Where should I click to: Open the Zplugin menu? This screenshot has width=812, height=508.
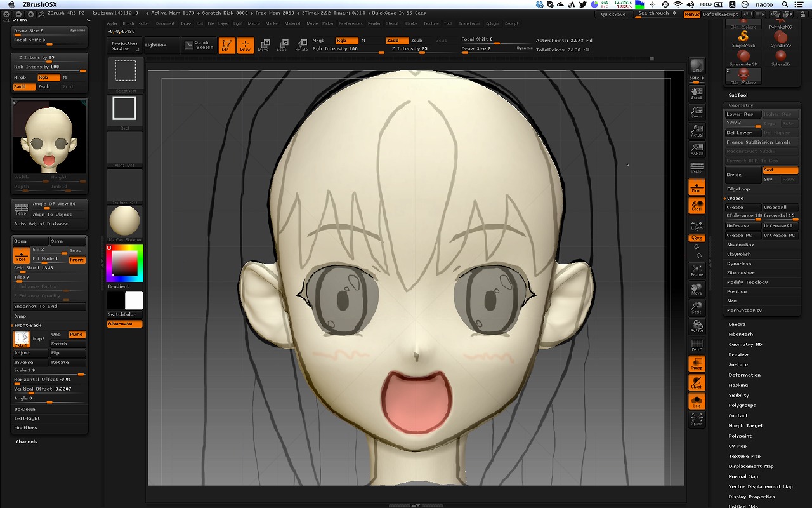(x=492, y=23)
